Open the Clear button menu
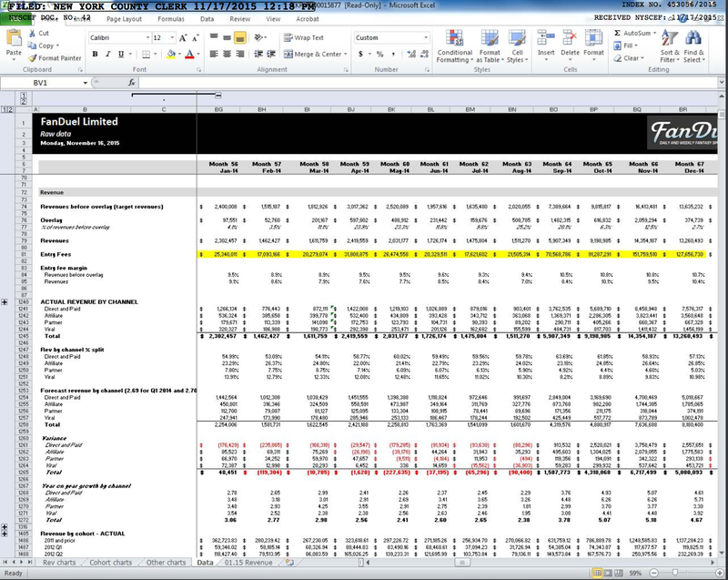The image size is (728, 580). click(x=629, y=58)
